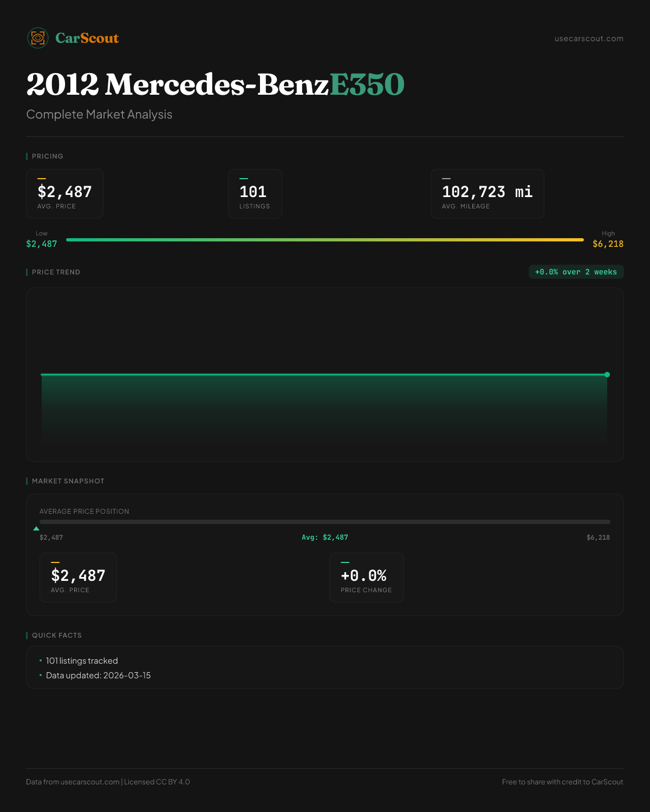Open the usecarscout.com link in header

click(589, 38)
